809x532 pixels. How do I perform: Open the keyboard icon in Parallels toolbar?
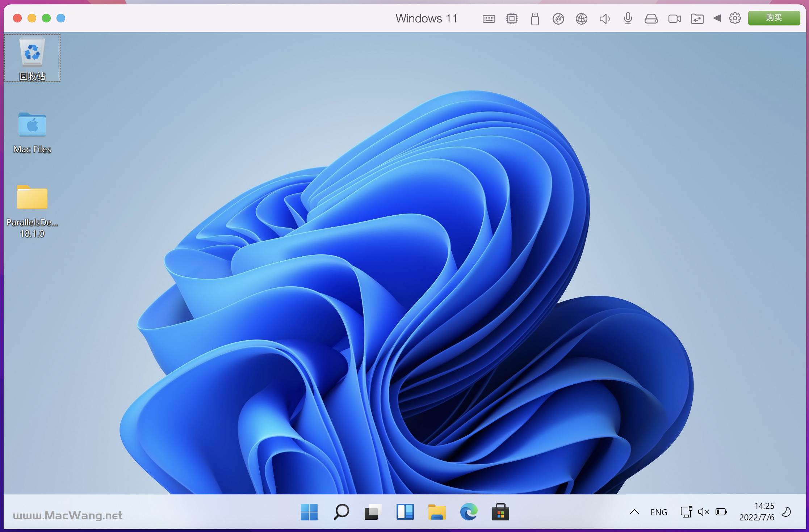pos(489,19)
